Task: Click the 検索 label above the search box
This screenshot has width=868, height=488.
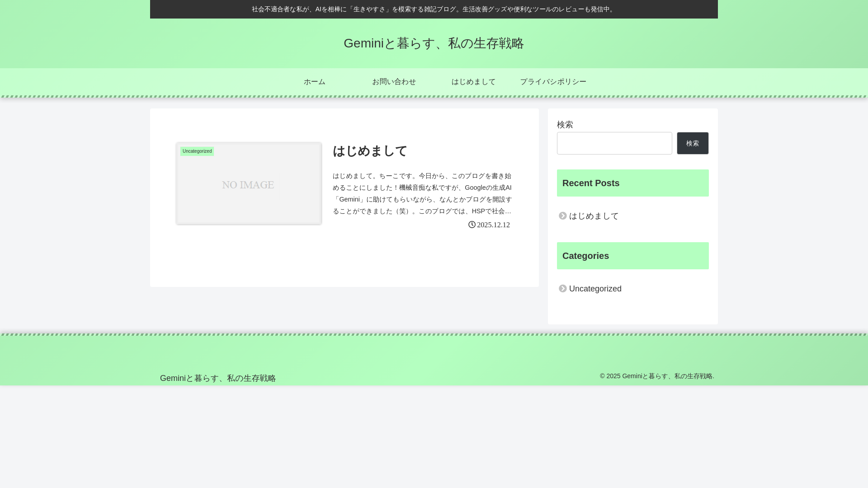Action: [565, 124]
